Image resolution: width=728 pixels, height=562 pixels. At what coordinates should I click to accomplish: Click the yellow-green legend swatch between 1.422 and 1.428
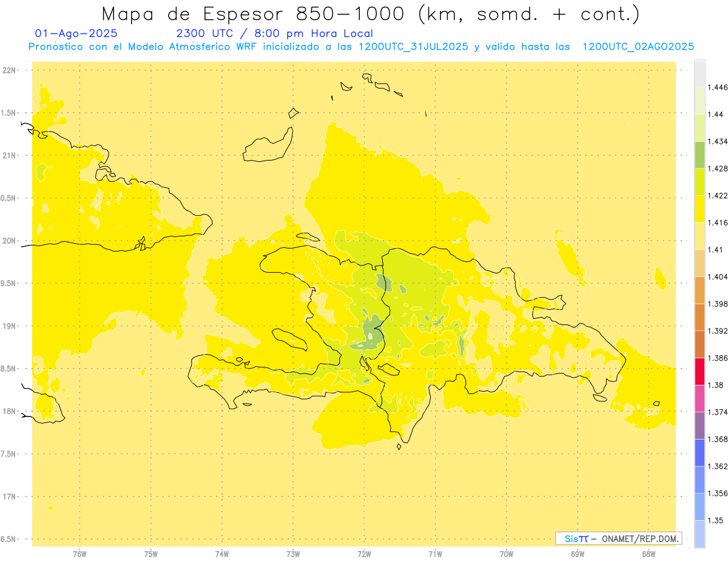click(699, 182)
